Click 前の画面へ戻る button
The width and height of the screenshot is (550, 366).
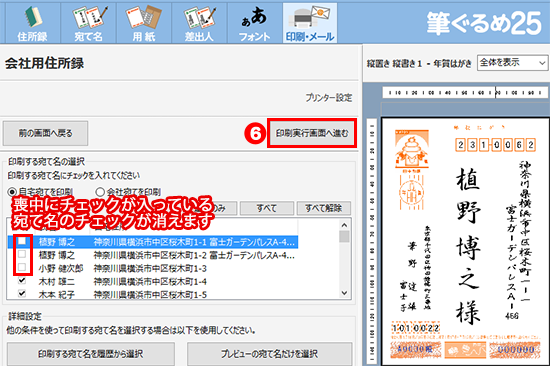(45, 133)
